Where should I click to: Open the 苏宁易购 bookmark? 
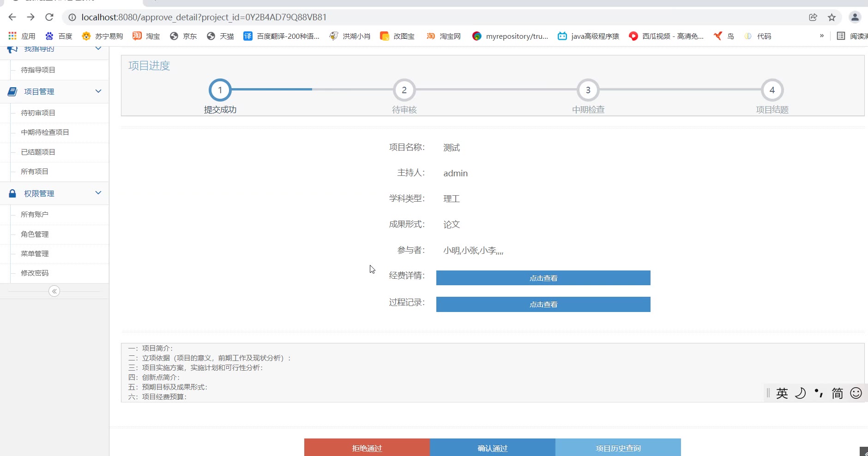(102, 36)
